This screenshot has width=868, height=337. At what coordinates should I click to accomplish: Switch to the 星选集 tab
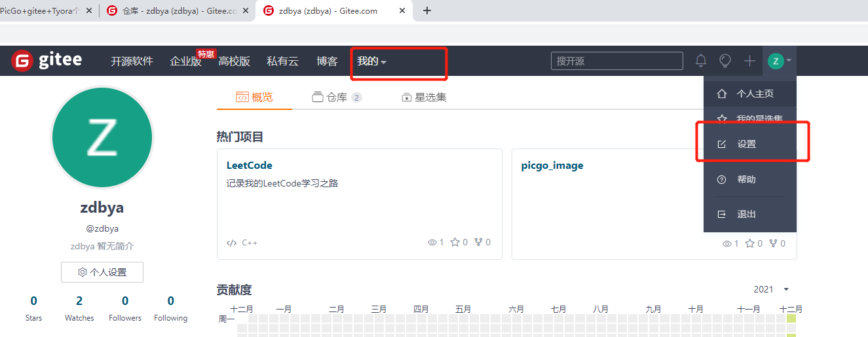pyautogui.click(x=424, y=97)
